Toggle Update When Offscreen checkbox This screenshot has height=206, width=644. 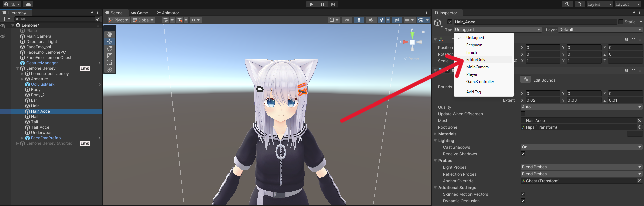[523, 114]
